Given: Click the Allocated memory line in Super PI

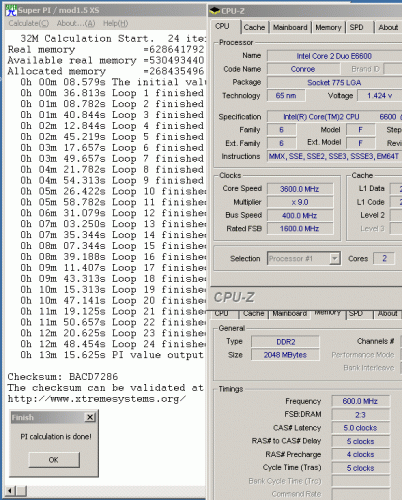Looking at the screenshot, I should point(106,71).
